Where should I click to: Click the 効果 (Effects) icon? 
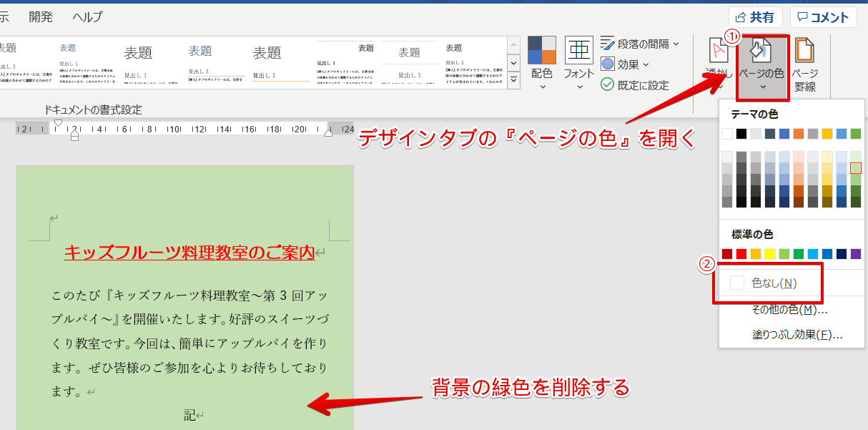point(608,64)
